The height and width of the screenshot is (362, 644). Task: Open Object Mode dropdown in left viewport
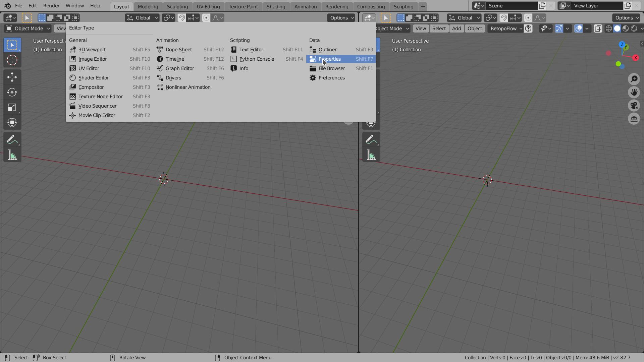(28, 28)
